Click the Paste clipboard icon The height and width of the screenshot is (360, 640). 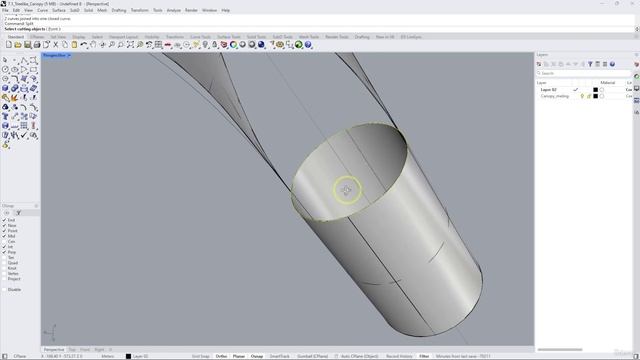point(74,45)
